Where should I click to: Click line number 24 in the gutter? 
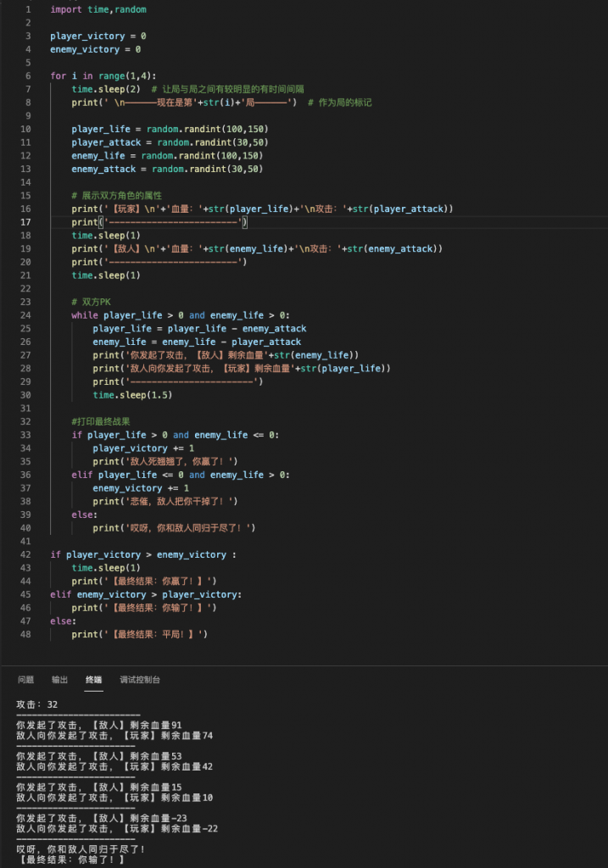pos(25,315)
